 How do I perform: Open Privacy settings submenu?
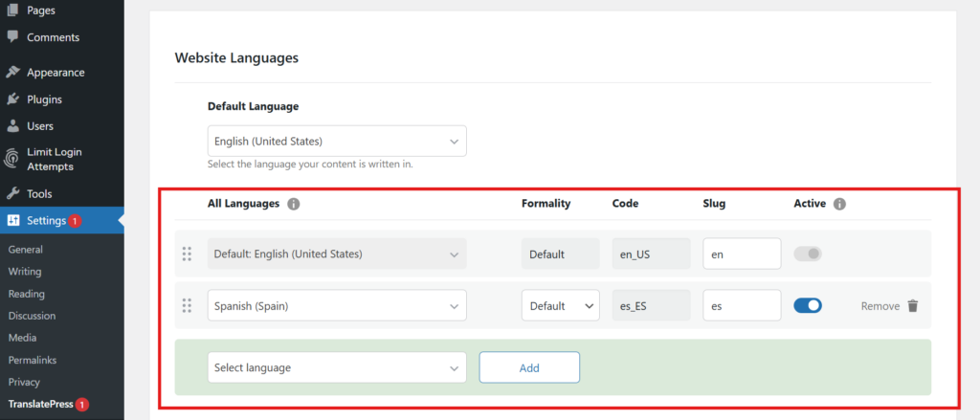[x=24, y=382]
